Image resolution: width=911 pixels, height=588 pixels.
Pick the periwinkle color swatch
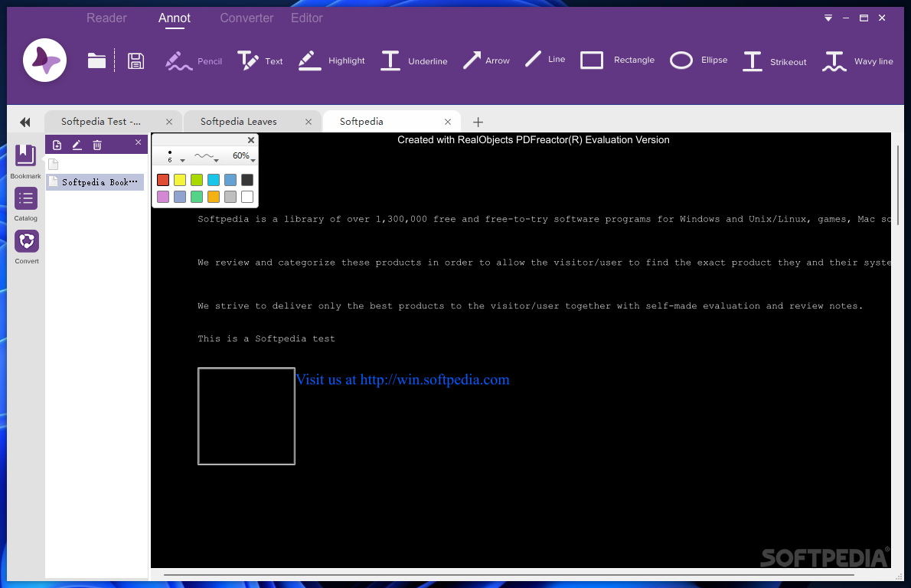point(180,197)
